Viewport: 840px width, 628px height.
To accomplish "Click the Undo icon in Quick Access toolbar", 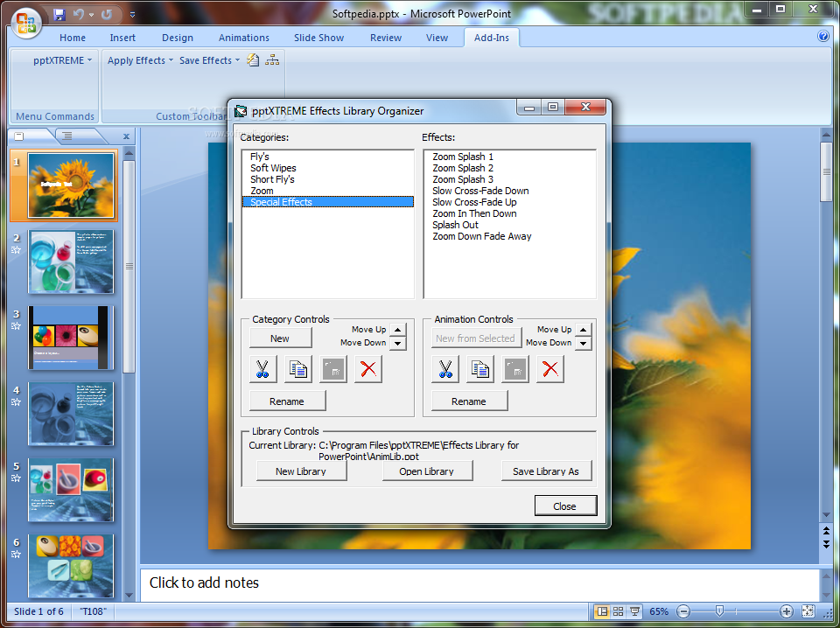I will (79, 15).
